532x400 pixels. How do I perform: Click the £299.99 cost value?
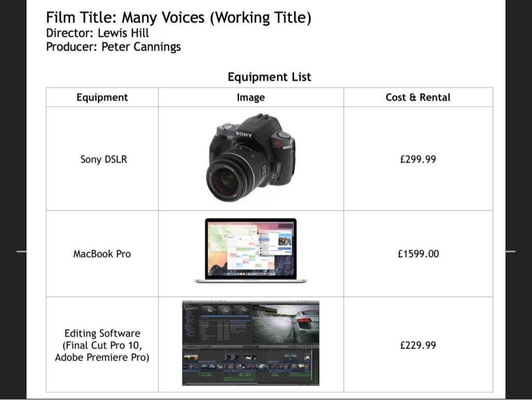pos(418,159)
